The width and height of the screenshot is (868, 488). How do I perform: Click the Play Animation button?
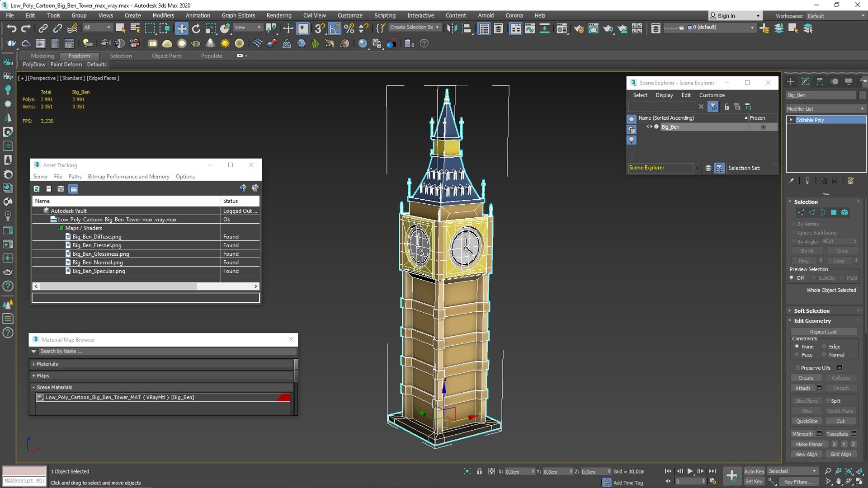[x=690, y=471]
